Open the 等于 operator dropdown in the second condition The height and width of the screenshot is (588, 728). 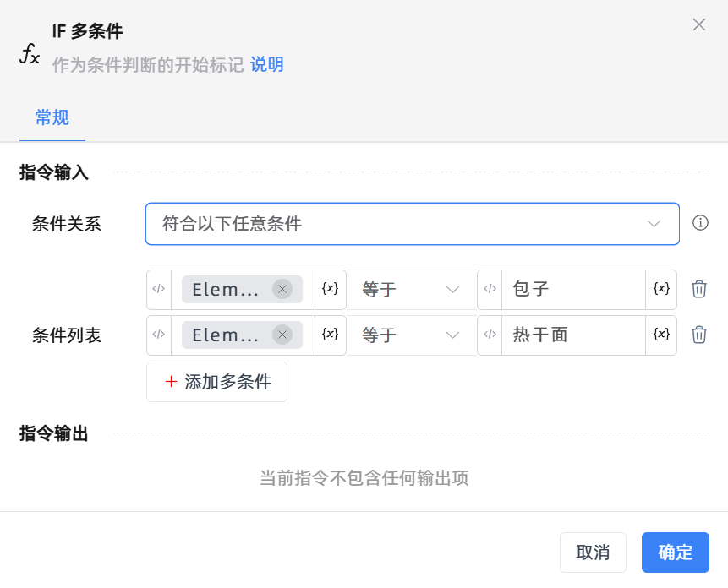click(x=412, y=335)
